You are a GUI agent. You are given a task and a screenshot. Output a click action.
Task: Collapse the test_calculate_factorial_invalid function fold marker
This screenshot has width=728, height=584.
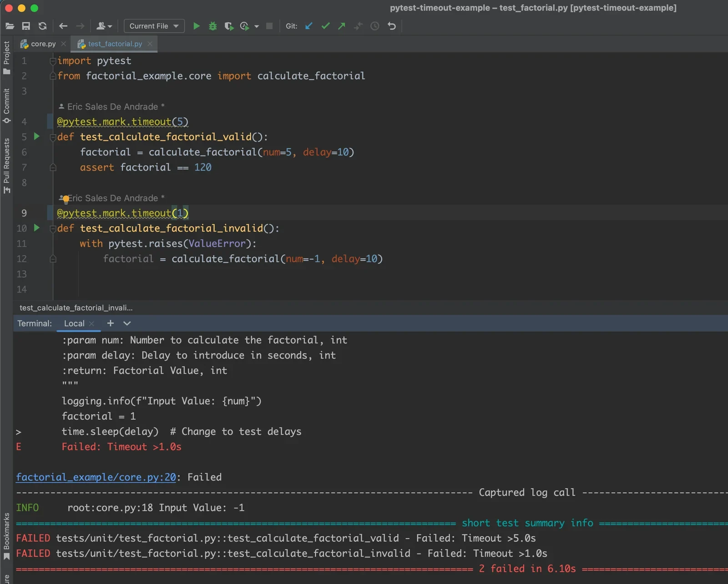(53, 228)
